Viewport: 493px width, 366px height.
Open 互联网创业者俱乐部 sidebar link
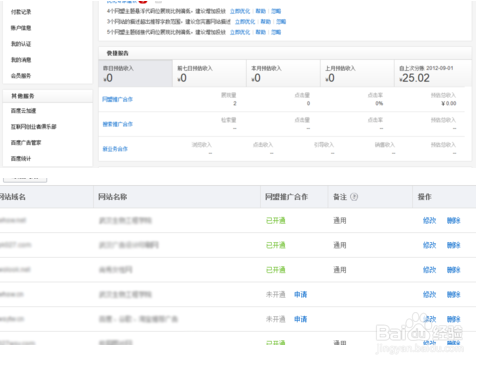[x=34, y=127]
